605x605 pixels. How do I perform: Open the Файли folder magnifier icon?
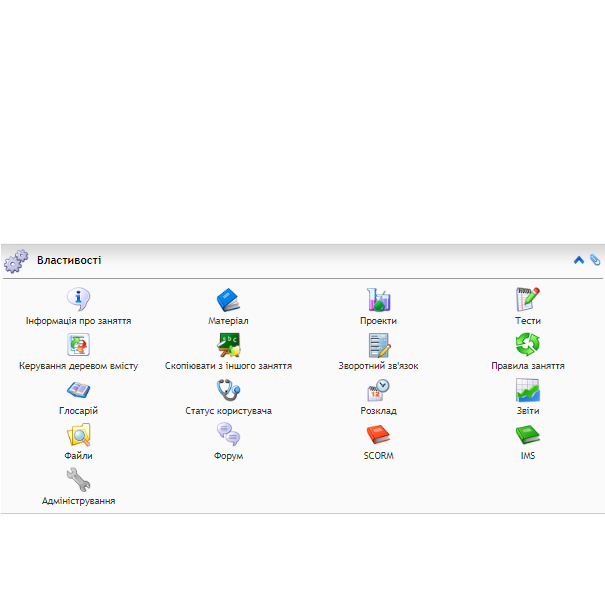coord(78,434)
